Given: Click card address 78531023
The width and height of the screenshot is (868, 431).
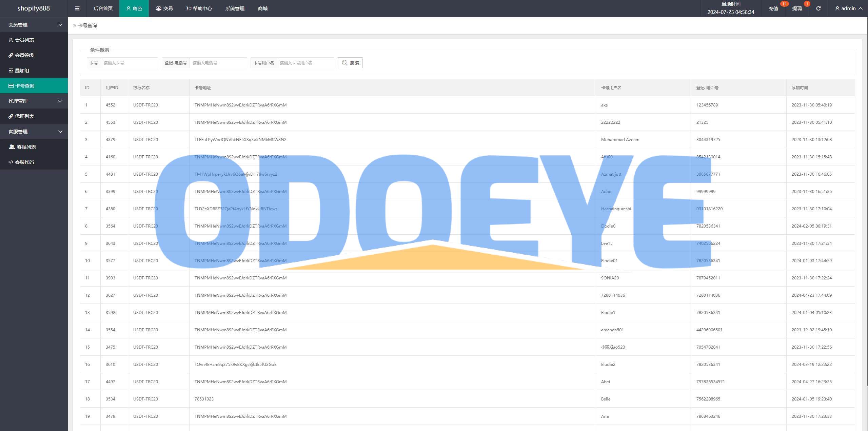Looking at the screenshot, I should [204, 399].
